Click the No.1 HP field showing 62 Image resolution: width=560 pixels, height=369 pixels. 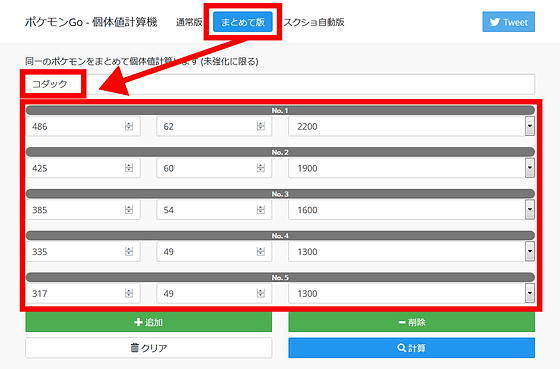214,126
